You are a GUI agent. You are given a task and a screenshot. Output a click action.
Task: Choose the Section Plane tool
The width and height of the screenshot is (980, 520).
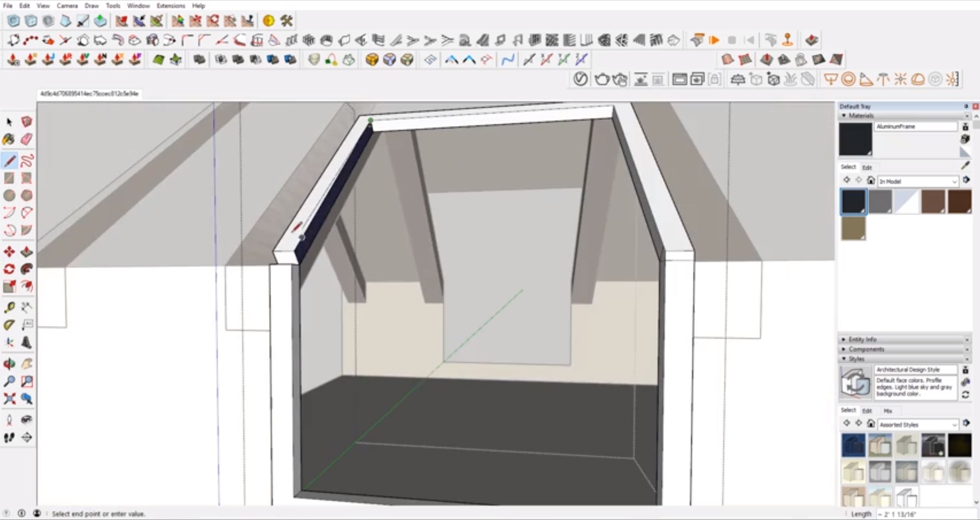tap(26, 438)
